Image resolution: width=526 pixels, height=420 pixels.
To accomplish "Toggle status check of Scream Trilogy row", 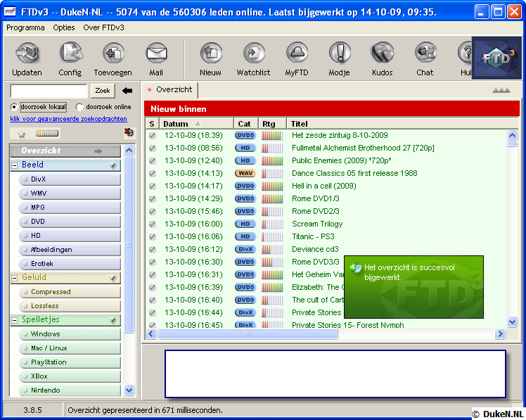I will tap(153, 224).
